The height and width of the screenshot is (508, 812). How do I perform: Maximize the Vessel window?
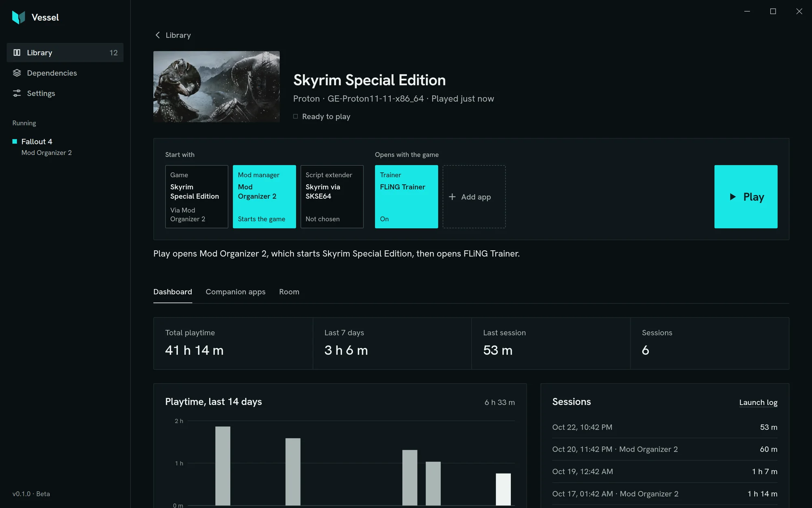pyautogui.click(x=773, y=11)
